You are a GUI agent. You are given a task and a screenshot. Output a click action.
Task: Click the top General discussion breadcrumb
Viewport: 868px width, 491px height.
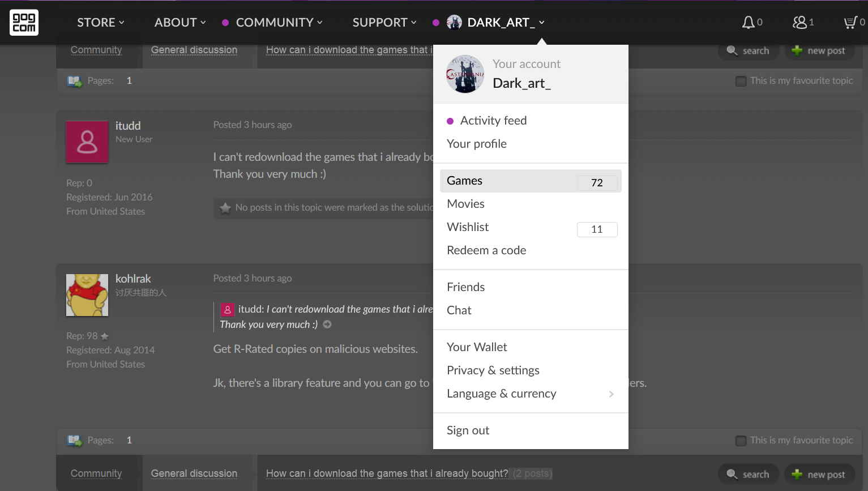[x=194, y=50]
